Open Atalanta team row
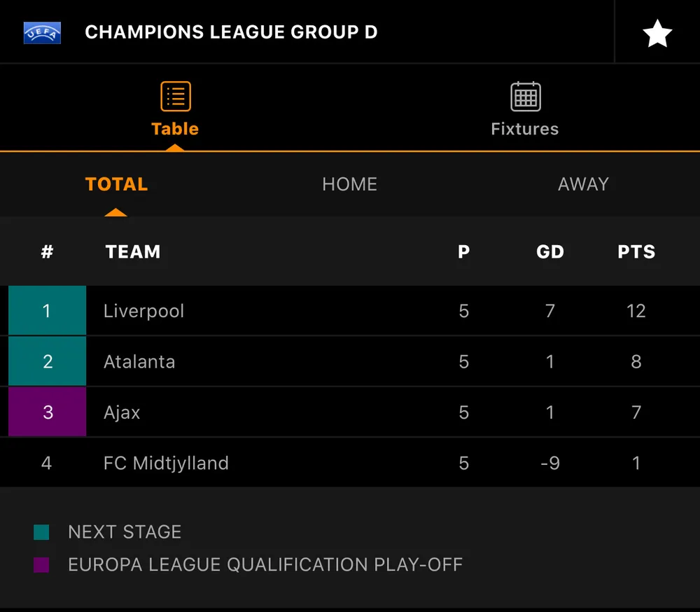The image size is (700, 612). (139, 362)
